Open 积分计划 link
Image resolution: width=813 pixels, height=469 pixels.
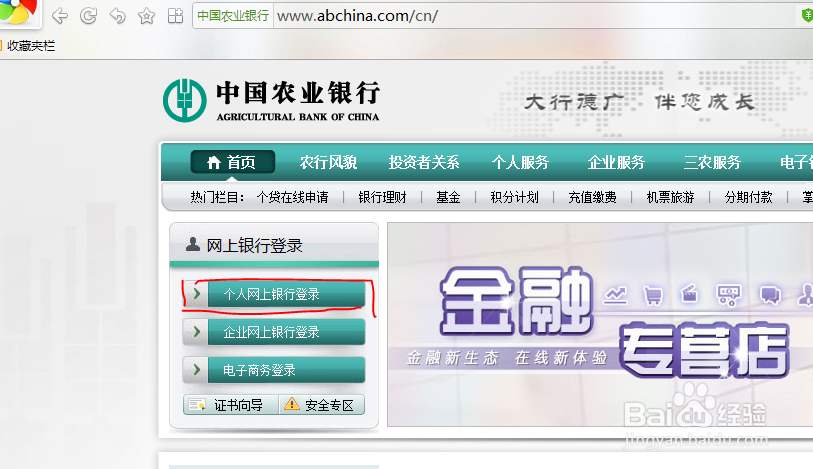coord(514,197)
